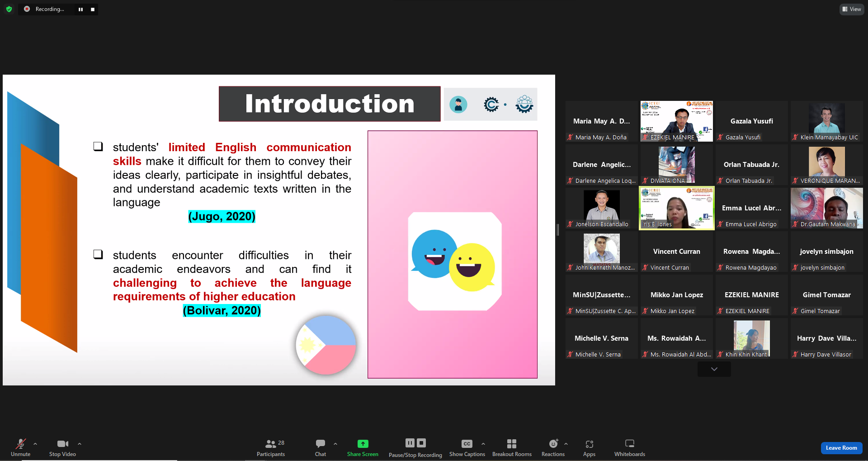The width and height of the screenshot is (868, 461).
Task: Open Whiteboards
Action: (629, 447)
